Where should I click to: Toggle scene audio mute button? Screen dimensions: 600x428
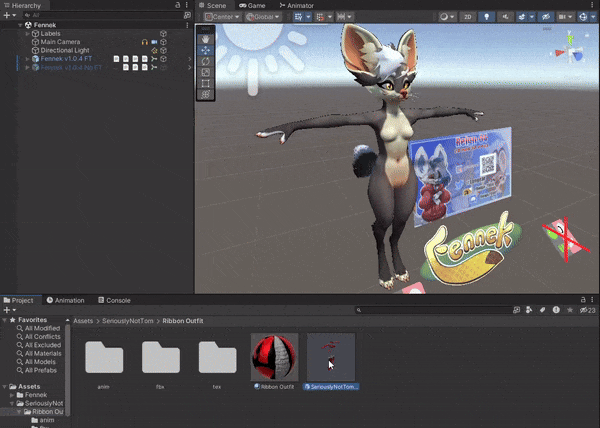click(x=505, y=17)
